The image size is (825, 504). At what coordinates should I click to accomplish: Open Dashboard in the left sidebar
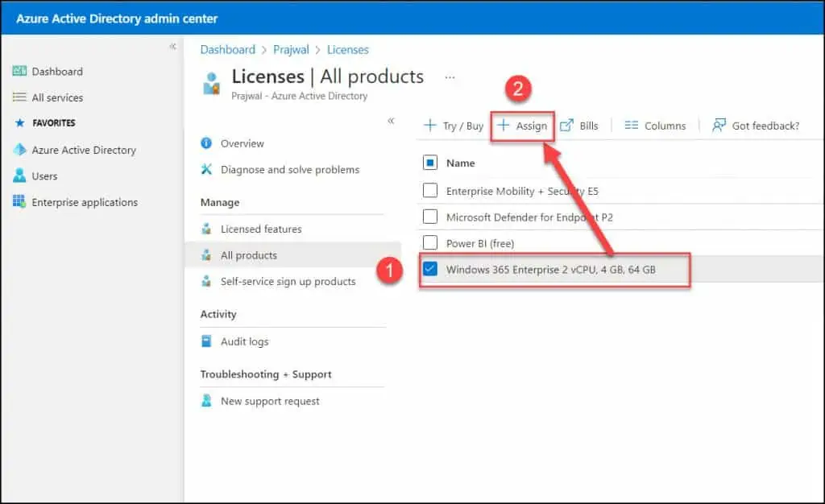click(57, 72)
